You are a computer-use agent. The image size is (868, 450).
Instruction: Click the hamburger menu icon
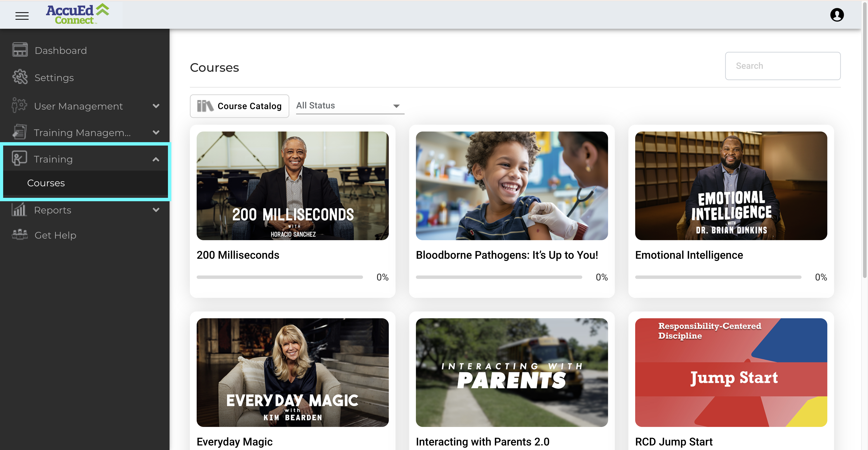click(22, 16)
